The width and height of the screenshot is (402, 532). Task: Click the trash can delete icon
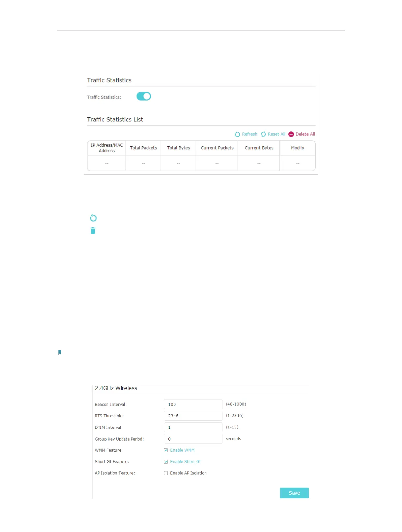pos(93,231)
